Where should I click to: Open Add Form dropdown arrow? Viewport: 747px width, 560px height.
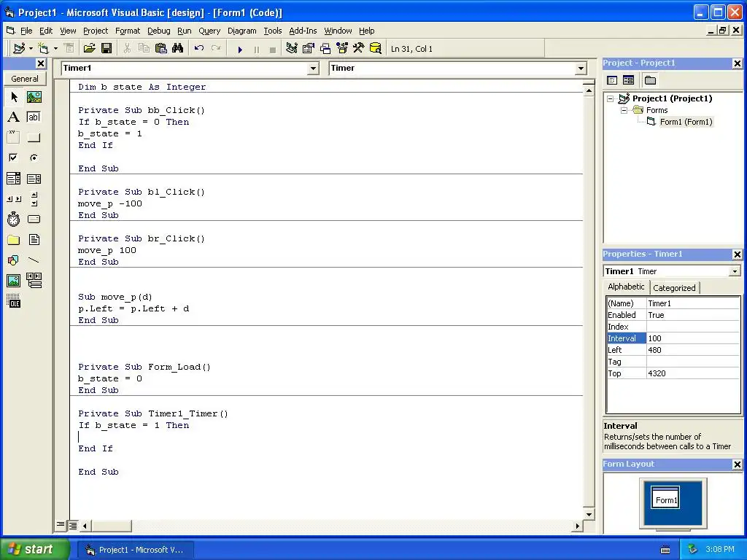click(x=55, y=49)
